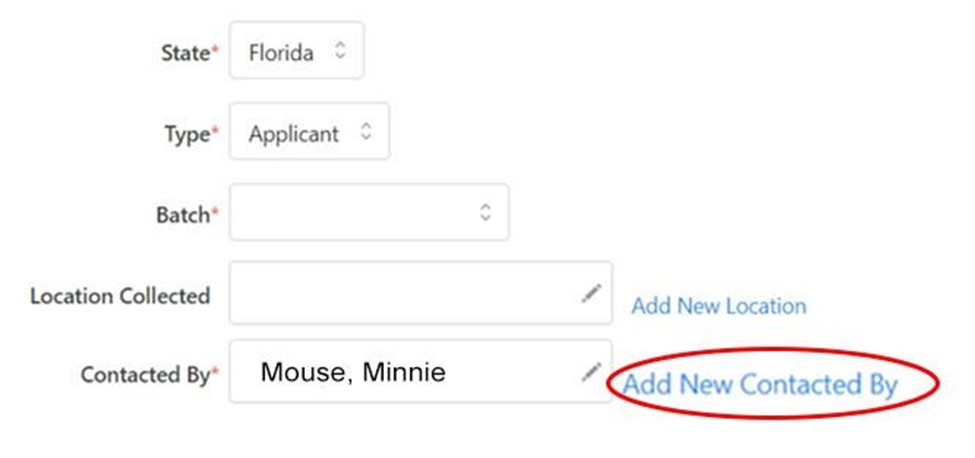This screenshot has height=458, width=975.
Task: Click the State field's up-down arrow
Action: pos(340,51)
